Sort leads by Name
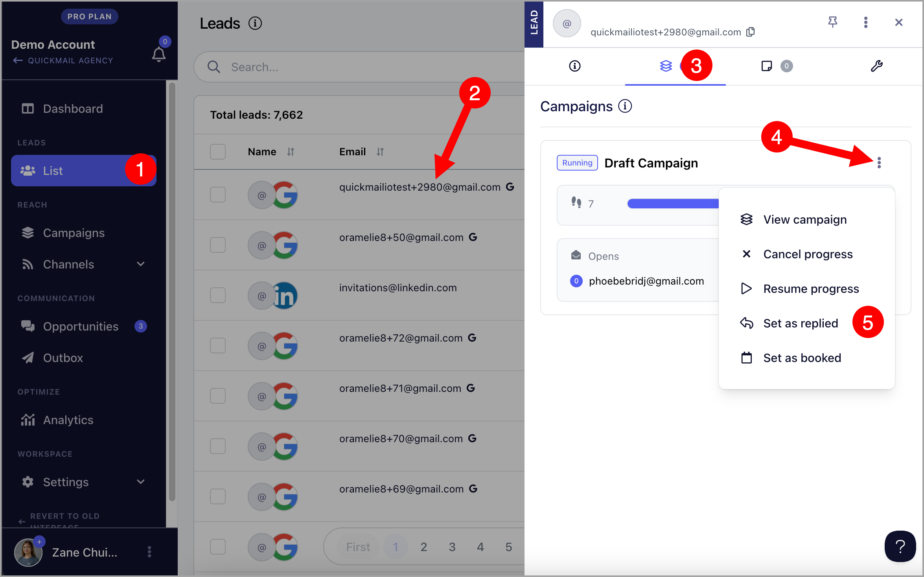 (291, 152)
